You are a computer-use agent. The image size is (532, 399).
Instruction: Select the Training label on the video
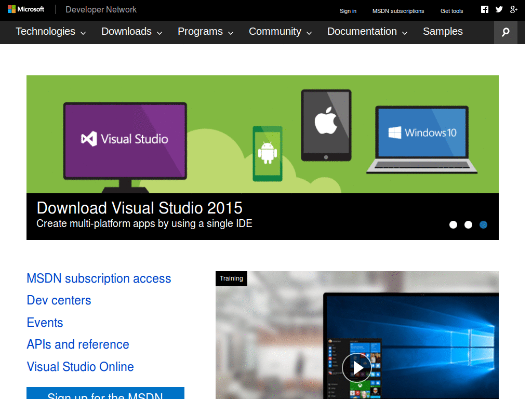tap(231, 278)
